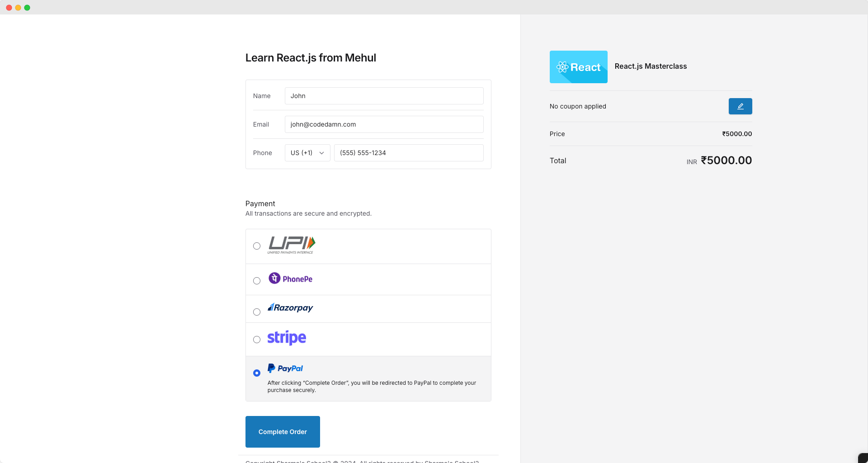Viewport: 868px width, 463px height.
Task: Click the green macOS maximize button
Action: click(27, 8)
